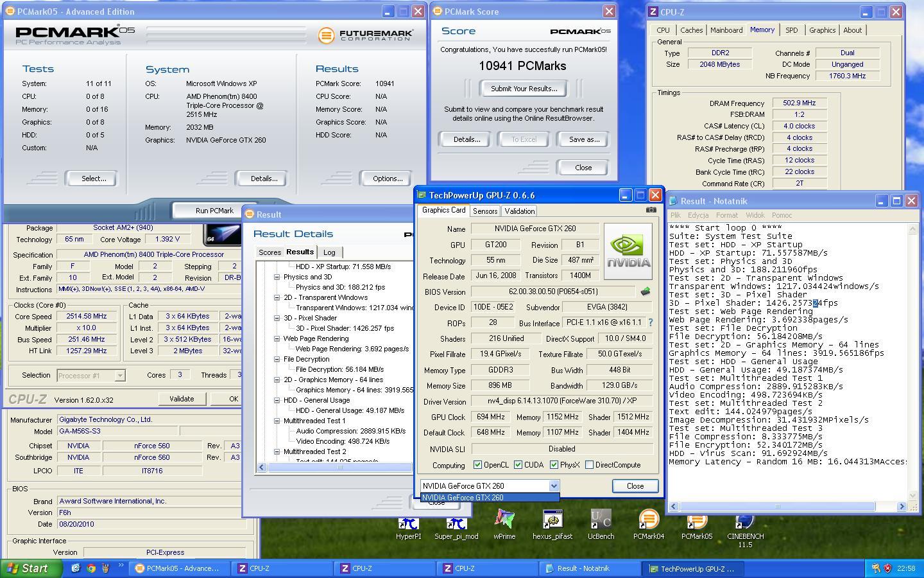Click the red shield tray icon

(x=888, y=568)
